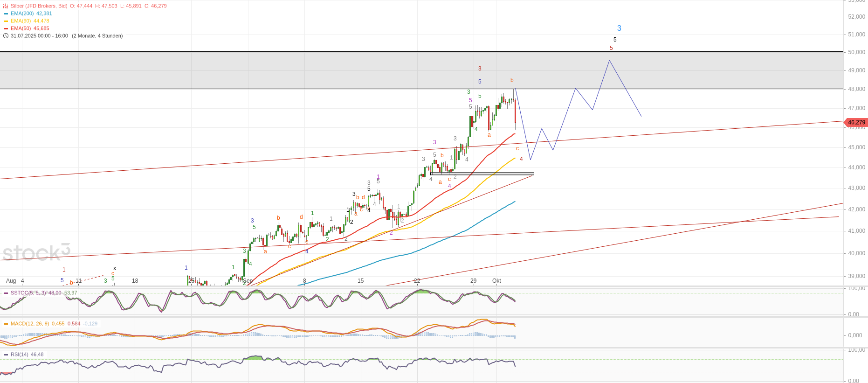Click the stock3 watermark logo
This screenshot has height=383, width=868.
pyautogui.click(x=36, y=252)
